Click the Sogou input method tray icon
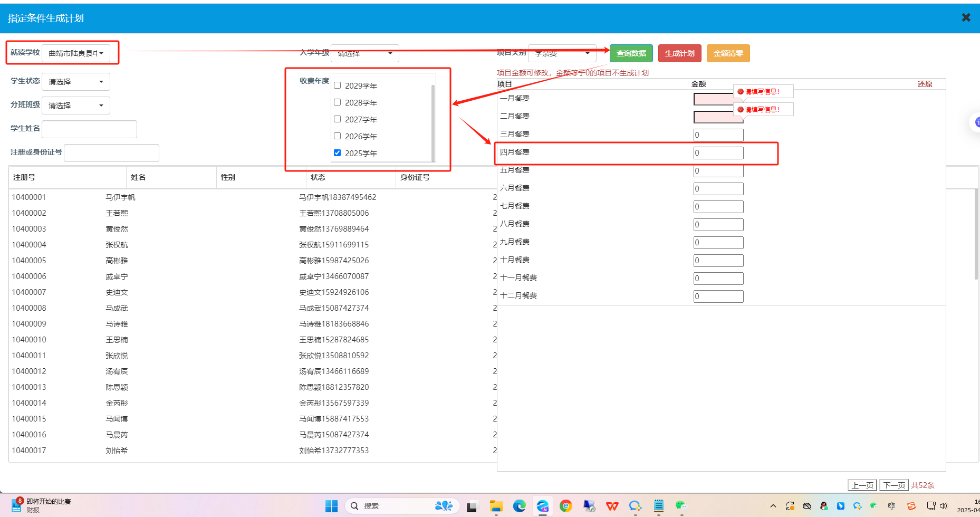Screen dimensions: 980x517 click(911, 506)
